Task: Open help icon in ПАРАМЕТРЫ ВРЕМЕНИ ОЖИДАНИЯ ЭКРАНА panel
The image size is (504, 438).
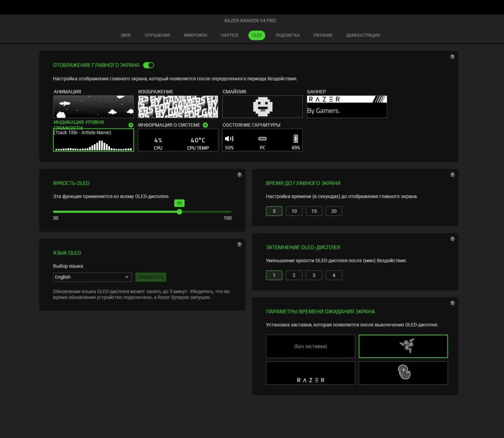Action: click(452, 303)
